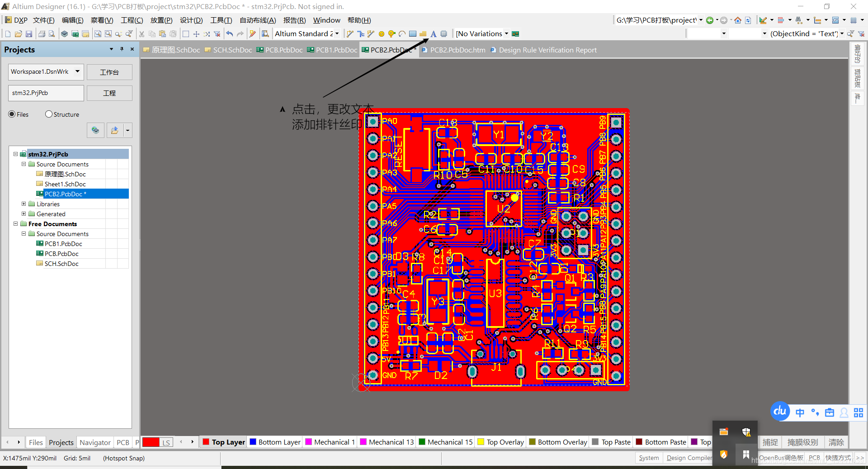Image resolution: width=868 pixels, height=469 pixels.
Task: Select the Place Fill rectangle tool
Action: (x=413, y=34)
